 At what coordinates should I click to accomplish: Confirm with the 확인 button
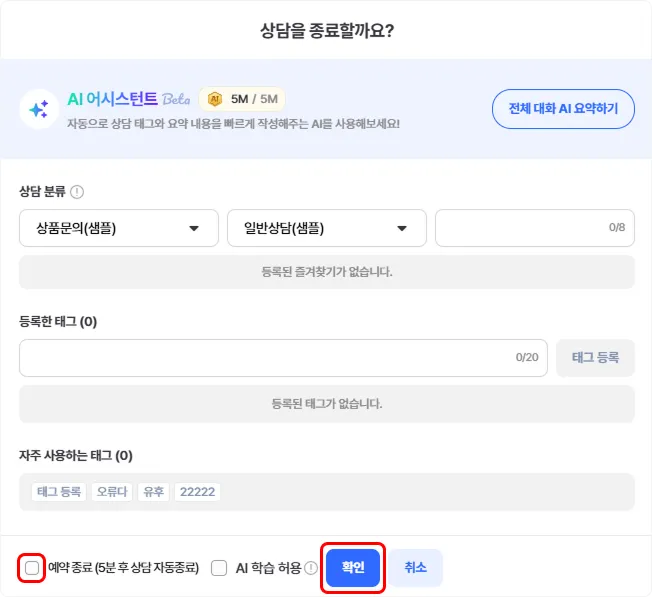(353, 568)
